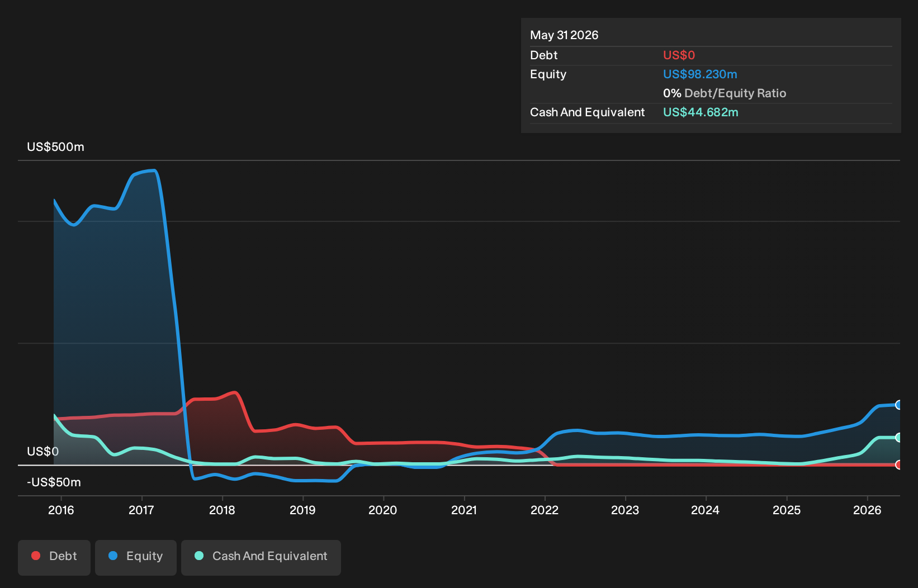Click the US$44.682m cash value
This screenshot has height=588, width=918.
pos(701,112)
